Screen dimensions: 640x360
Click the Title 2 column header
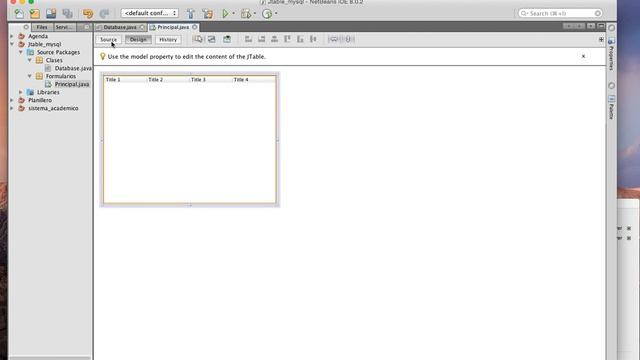point(168,80)
